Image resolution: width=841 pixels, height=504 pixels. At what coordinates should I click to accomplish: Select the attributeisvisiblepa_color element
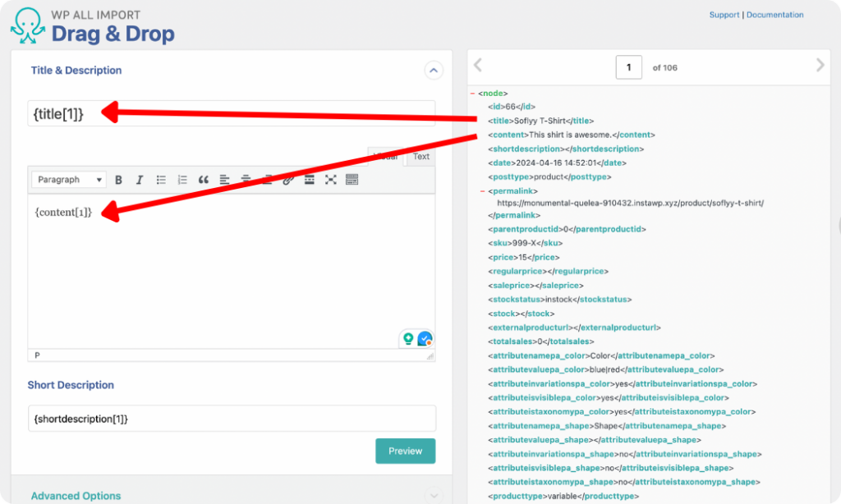coord(609,398)
